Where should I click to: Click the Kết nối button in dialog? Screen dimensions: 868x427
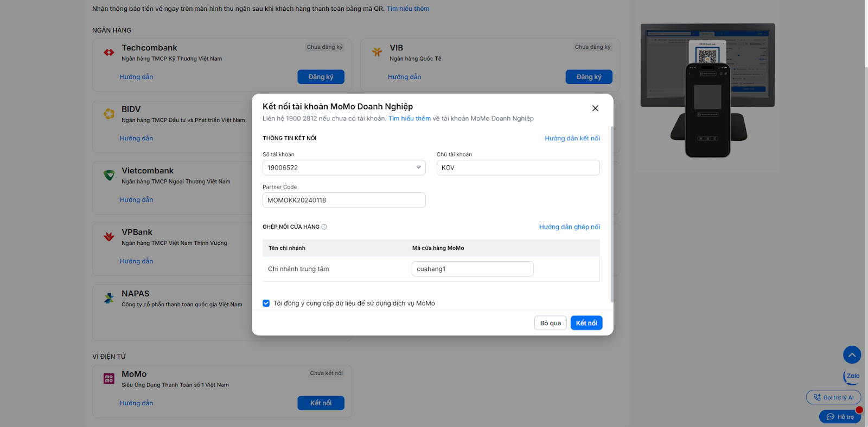tap(586, 323)
